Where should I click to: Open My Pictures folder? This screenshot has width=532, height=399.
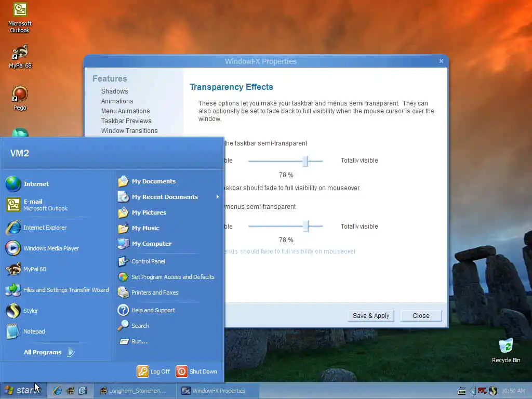142,212
